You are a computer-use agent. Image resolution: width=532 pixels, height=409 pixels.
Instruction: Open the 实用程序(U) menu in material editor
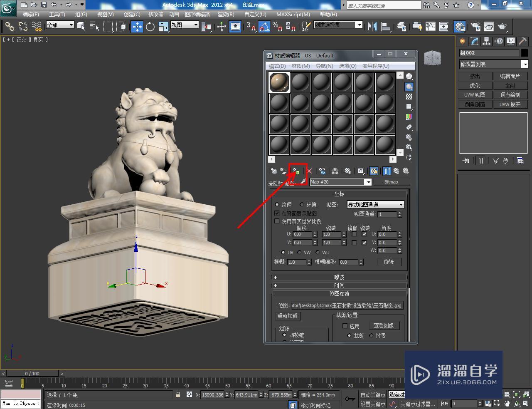pos(376,66)
